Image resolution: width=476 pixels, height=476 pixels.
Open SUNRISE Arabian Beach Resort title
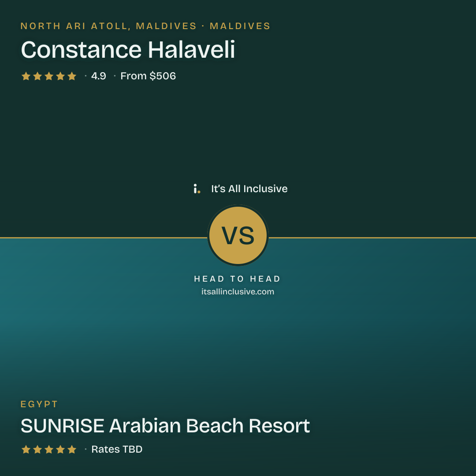(x=165, y=426)
